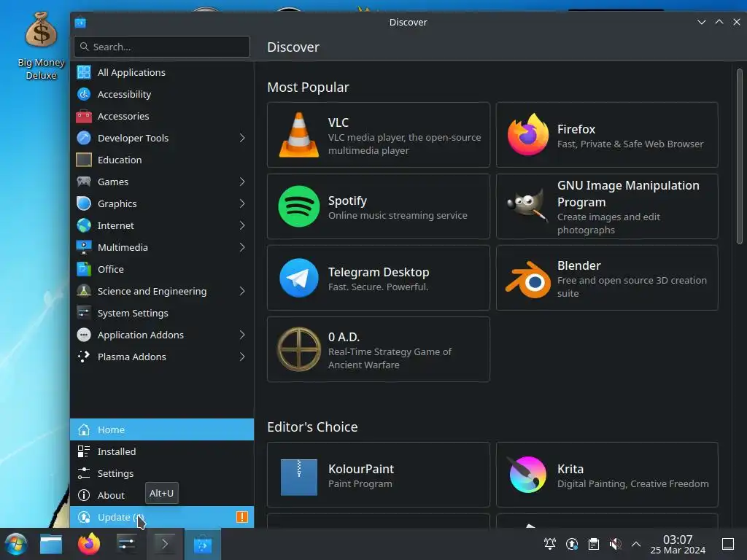
Task: Select All Applications category
Action: click(x=162, y=72)
